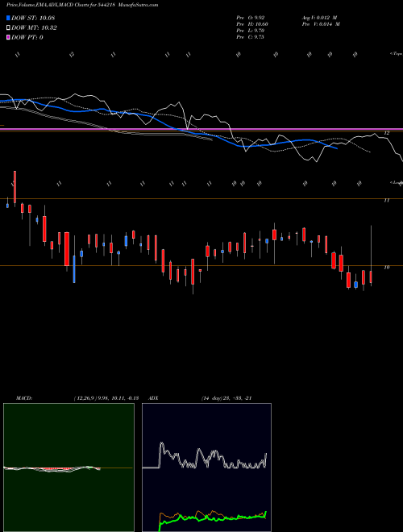Viewport: 403px width, 532px height.
Task: Click the 'ADX' panel heading
Action: 154,398
